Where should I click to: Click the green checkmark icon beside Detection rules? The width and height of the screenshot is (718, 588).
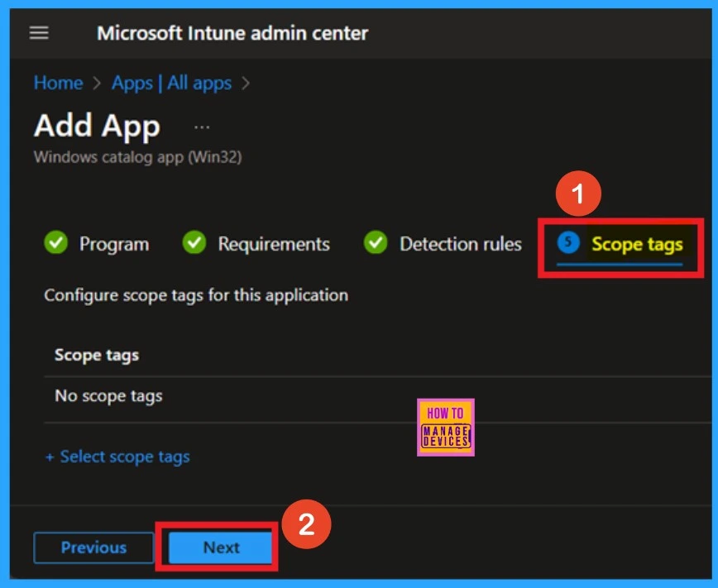pos(376,242)
